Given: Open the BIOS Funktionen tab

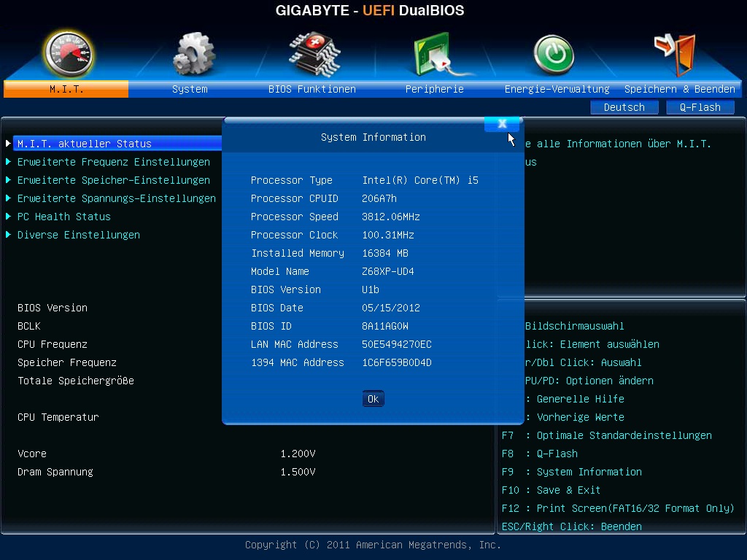Looking at the screenshot, I should (x=312, y=89).
